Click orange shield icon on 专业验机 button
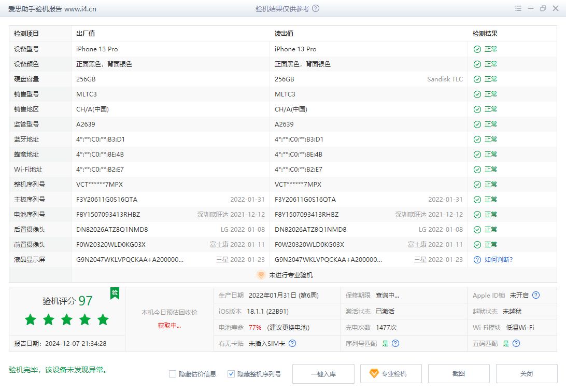 [374, 373]
